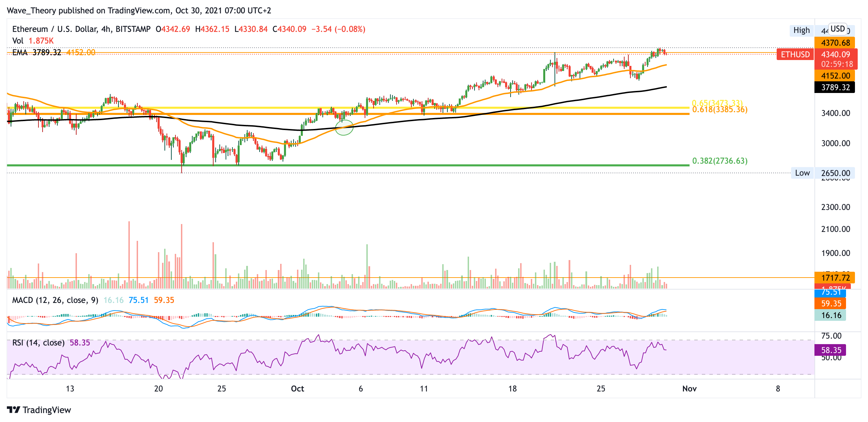Click the purple 58.35 RSI value label
Image resolution: width=868 pixels, height=422 pixels.
coord(831,350)
